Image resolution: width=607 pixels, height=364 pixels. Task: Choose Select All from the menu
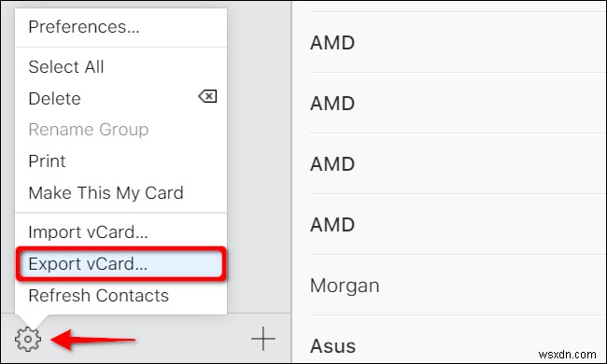click(120, 66)
